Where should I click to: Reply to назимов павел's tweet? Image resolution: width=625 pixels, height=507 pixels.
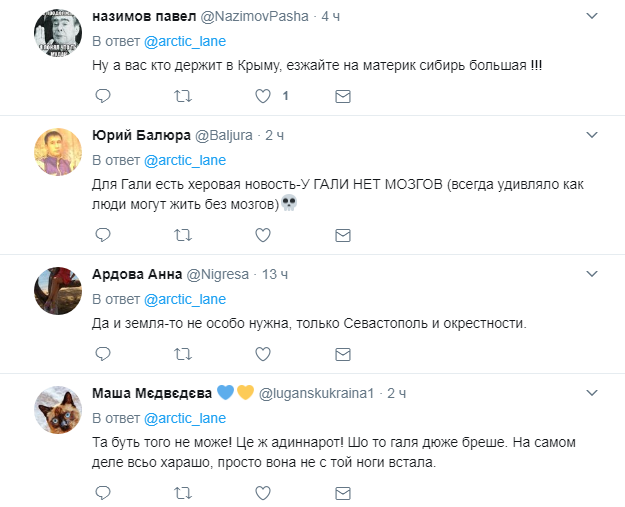(102, 97)
